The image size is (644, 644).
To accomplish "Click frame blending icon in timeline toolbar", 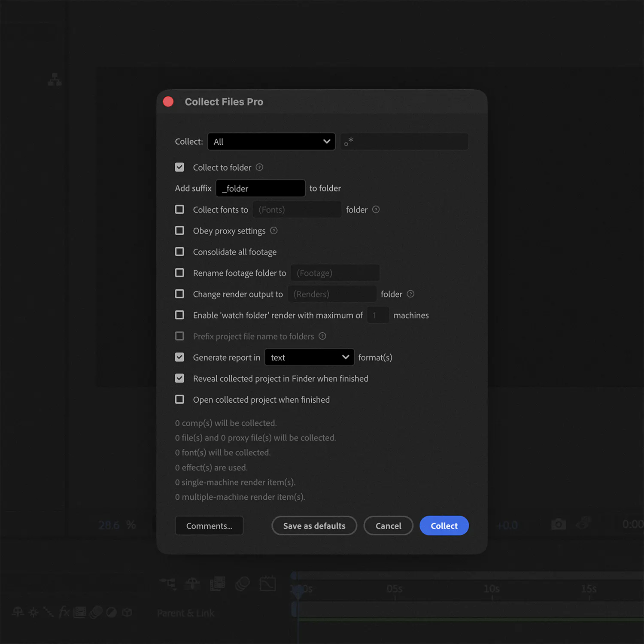I will [x=217, y=583].
